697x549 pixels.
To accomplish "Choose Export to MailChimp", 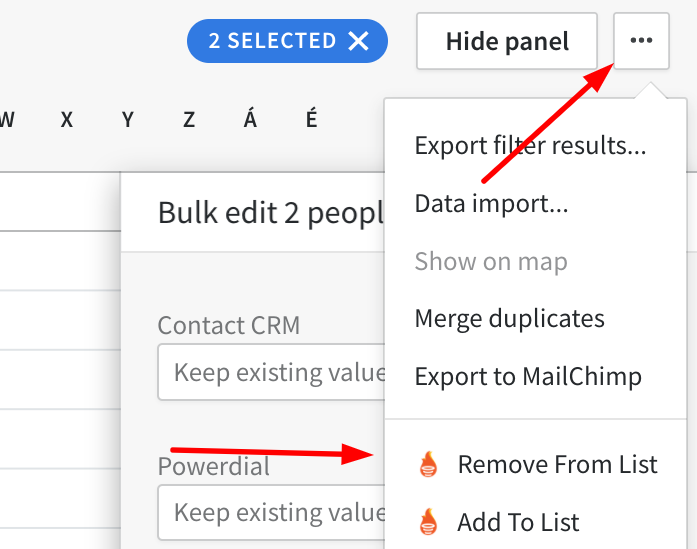I will tap(528, 377).
